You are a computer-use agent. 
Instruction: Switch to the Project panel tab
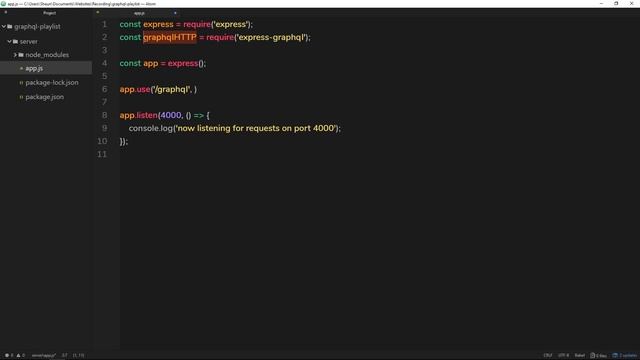click(x=49, y=13)
